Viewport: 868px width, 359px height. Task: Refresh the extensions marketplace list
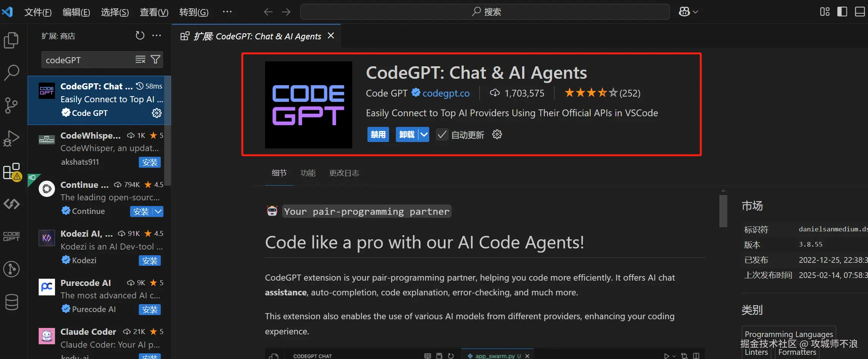(x=140, y=36)
